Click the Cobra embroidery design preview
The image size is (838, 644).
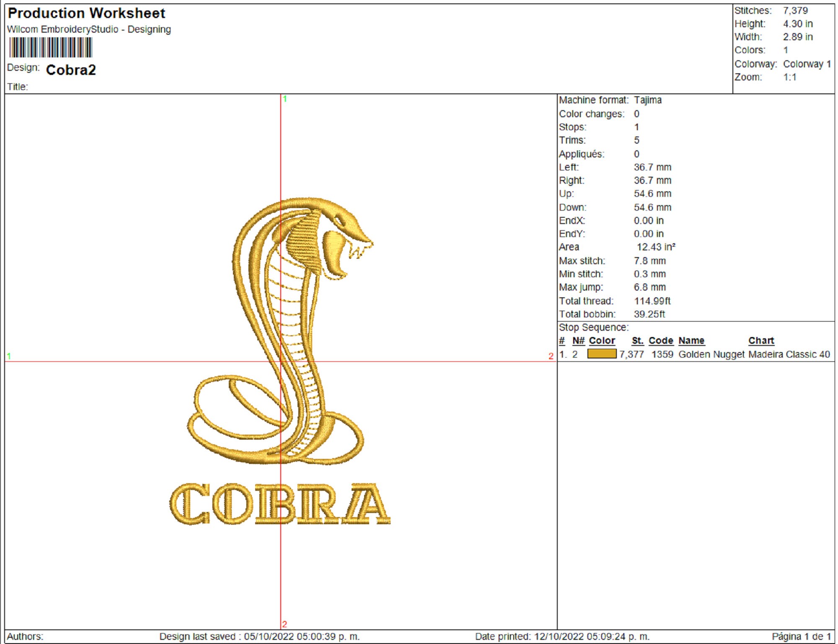280,361
